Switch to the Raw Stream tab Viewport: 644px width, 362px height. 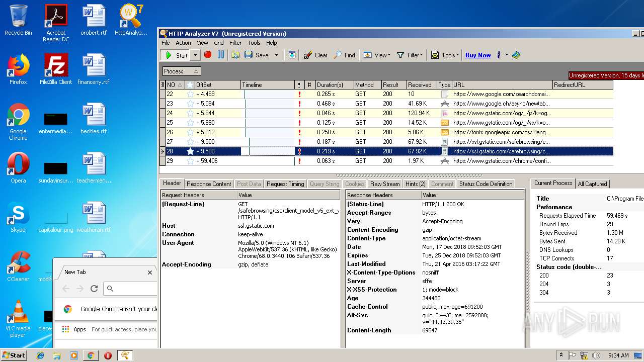coord(385,184)
